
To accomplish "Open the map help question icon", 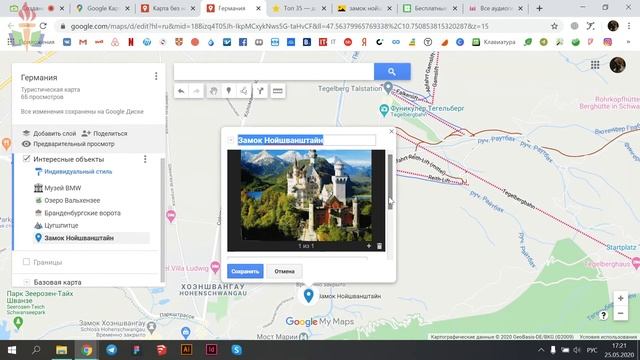I will (603, 315).
